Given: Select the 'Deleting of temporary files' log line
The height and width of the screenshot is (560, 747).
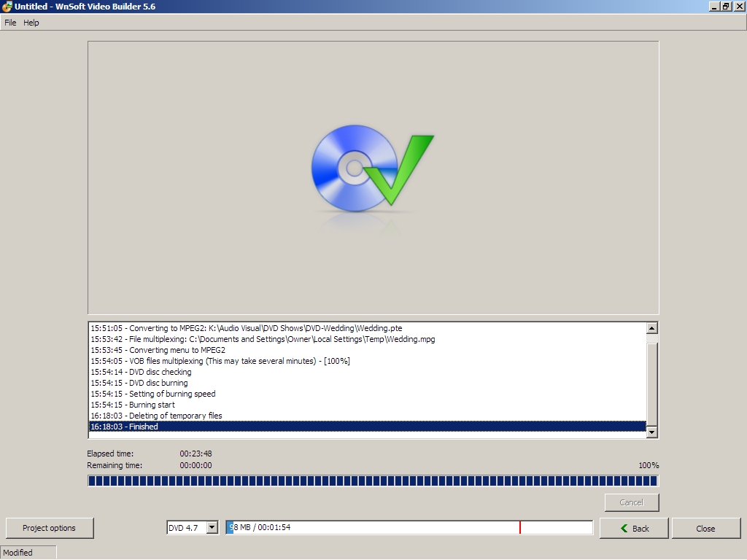Looking at the screenshot, I should click(368, 416).
